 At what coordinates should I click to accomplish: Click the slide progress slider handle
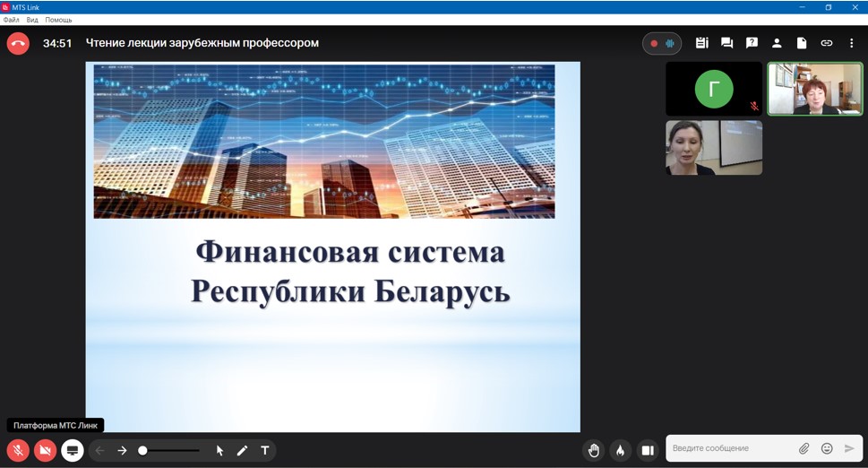[142, 450]
